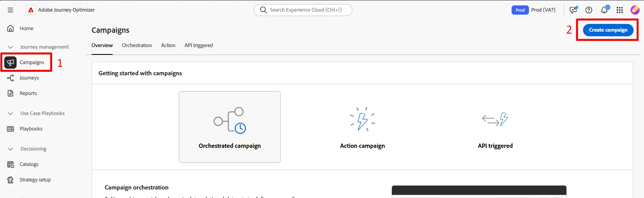Screen dimensions: 644x198
Task: Click the Home icon in sidebar
Action: coord(10,28)
